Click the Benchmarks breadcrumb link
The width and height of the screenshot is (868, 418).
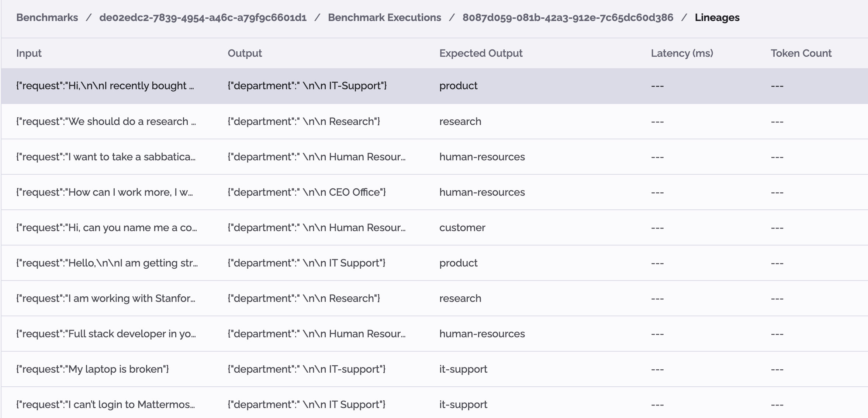(x=47, y=18)
